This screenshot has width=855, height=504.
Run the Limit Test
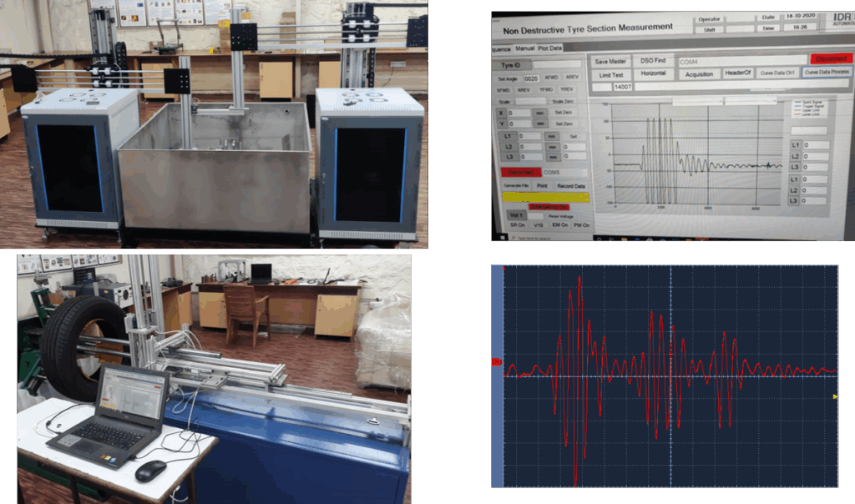coord(611,74)
